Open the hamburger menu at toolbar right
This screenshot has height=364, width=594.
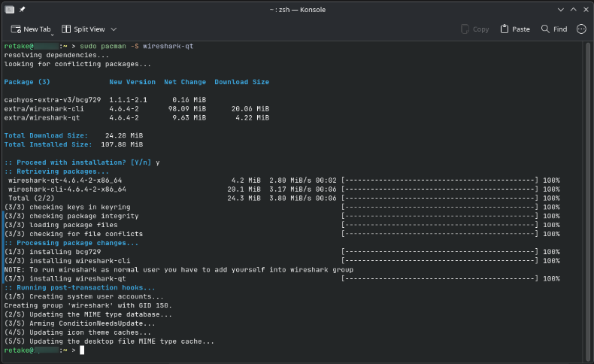pyautogui.click(x=581, y=29)
